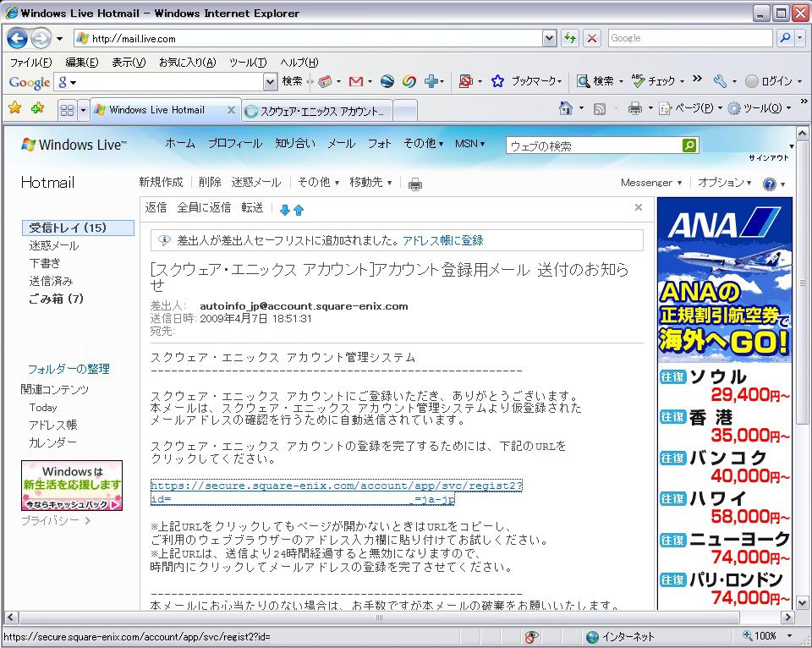This screenshot has width=812, height=648.
Task: Open the ファイル(F) menu
Action: [31, 62]
